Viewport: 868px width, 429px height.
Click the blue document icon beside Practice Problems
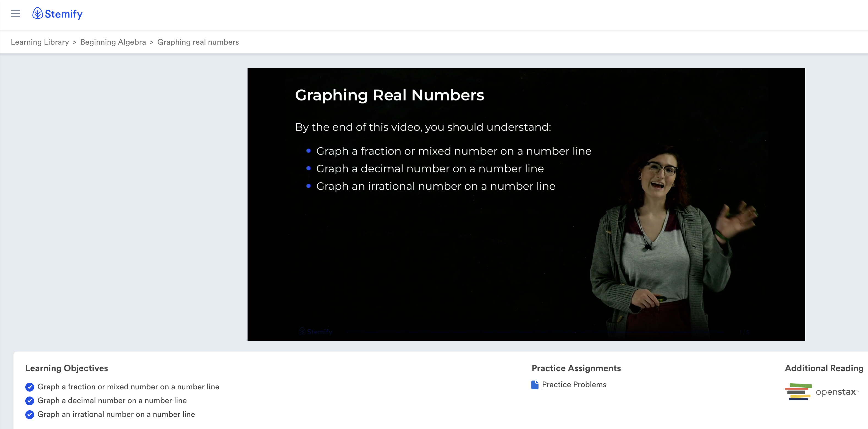[535, 385]
